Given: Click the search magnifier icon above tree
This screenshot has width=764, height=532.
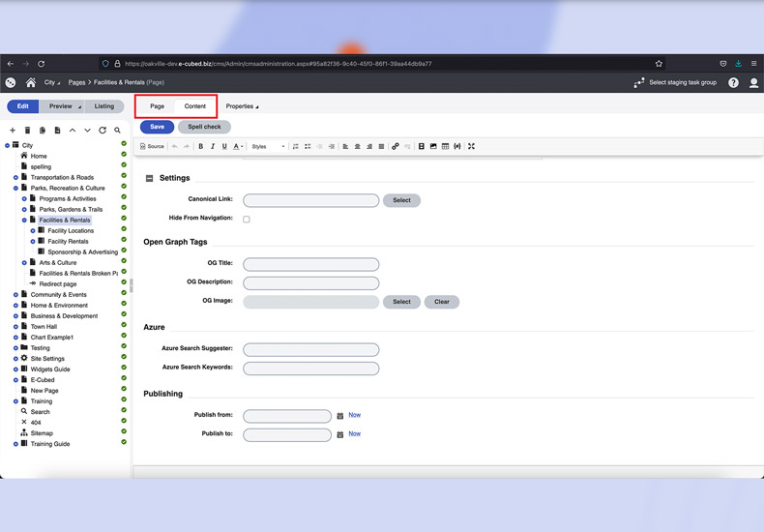Looking at the screenshot, I should (117, 131).
